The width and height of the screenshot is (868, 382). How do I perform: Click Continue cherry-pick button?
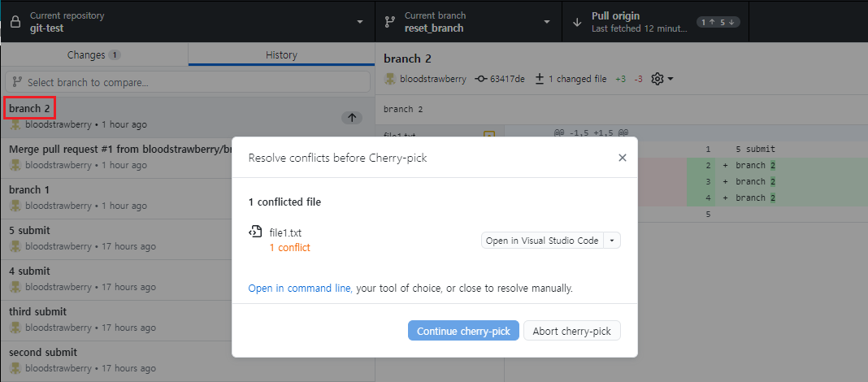point(463,331)
